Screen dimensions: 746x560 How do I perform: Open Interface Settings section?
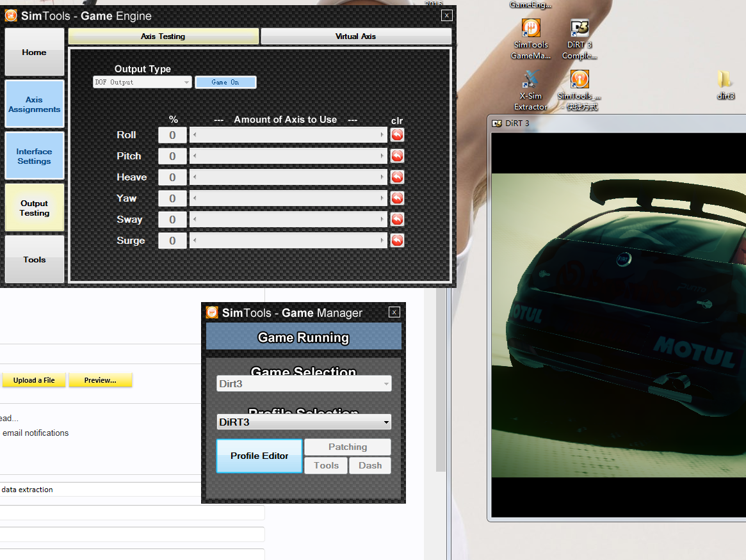[34, 156]
